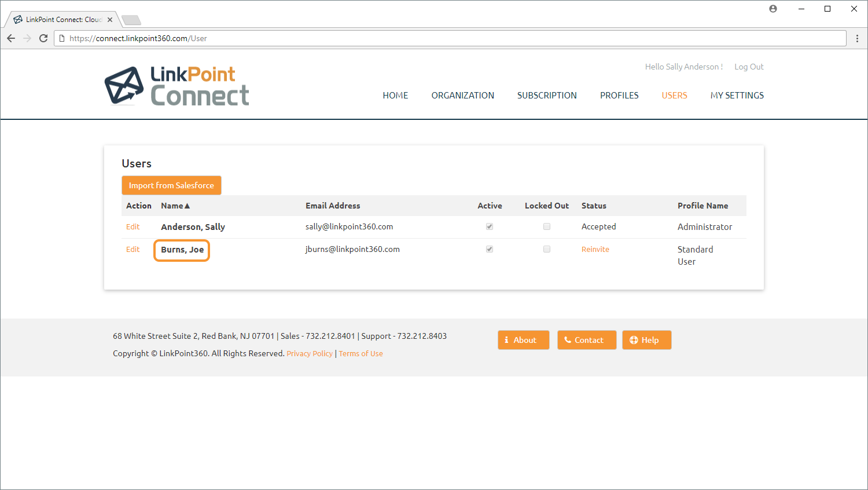Click the Active column header
Image resolution: width=868 pixels, height=490 pixels.
490,206
